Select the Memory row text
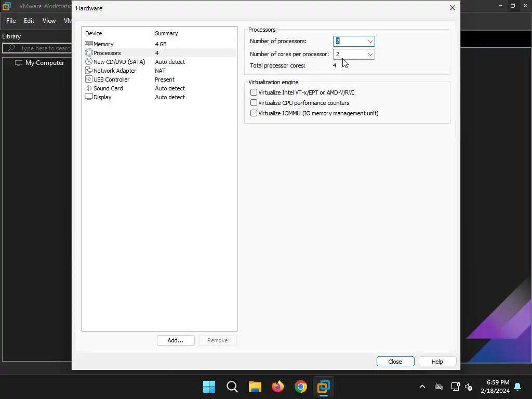This screenshot has height=399, width=532. click(103, 44)
